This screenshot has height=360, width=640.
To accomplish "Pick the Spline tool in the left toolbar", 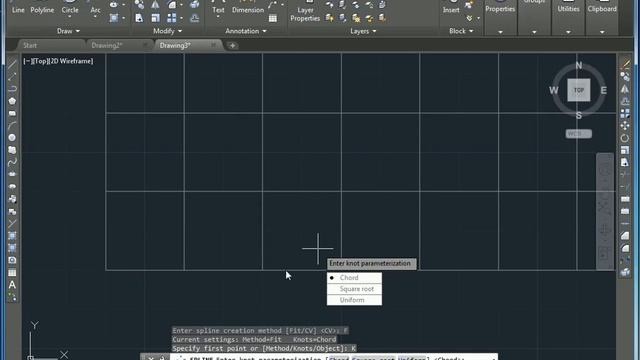I will pos(12,162).
